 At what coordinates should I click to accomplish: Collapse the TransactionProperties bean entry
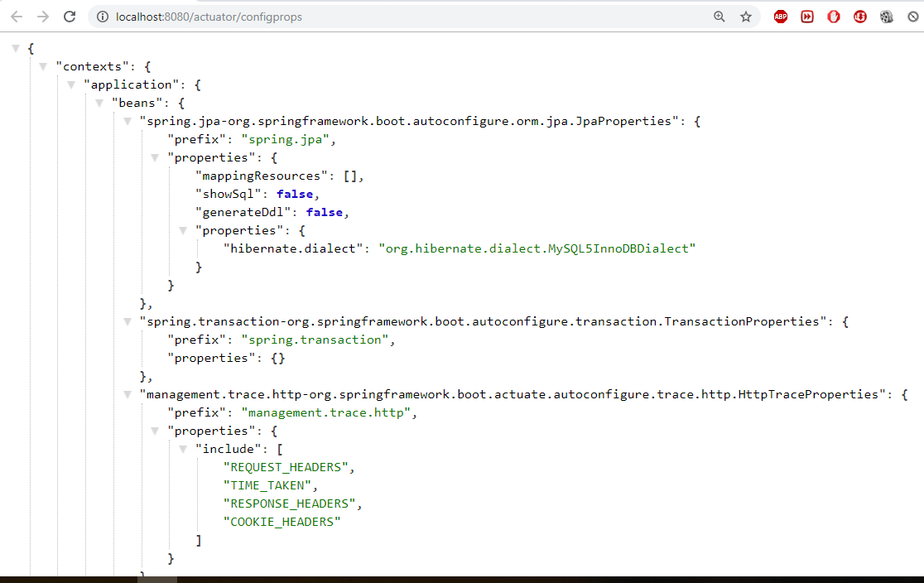click(x=128, y=321)
